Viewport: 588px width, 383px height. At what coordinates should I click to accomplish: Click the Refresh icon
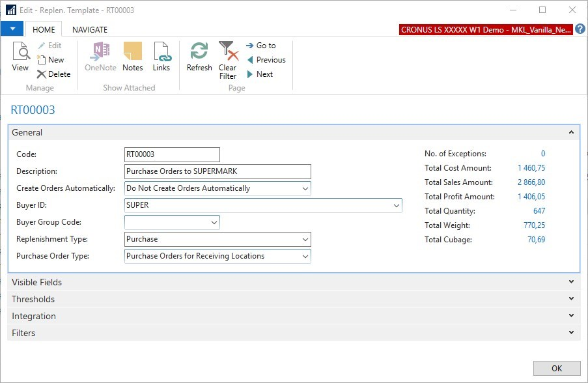[199, 57]
